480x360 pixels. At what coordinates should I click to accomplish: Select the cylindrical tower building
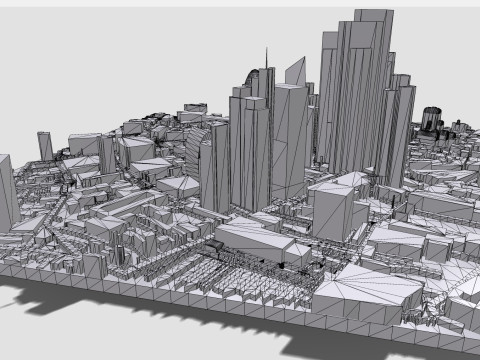[x=432, y=119]
